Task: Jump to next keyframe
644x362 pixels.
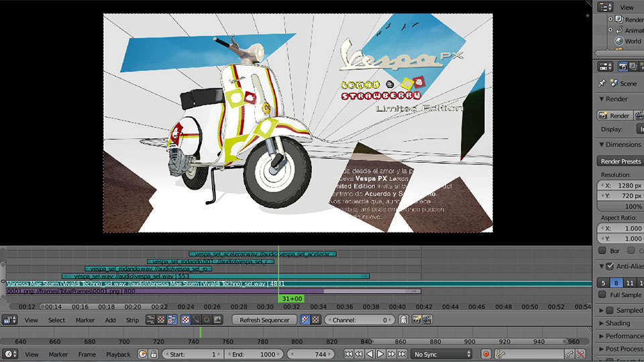Action: point(391,354)
